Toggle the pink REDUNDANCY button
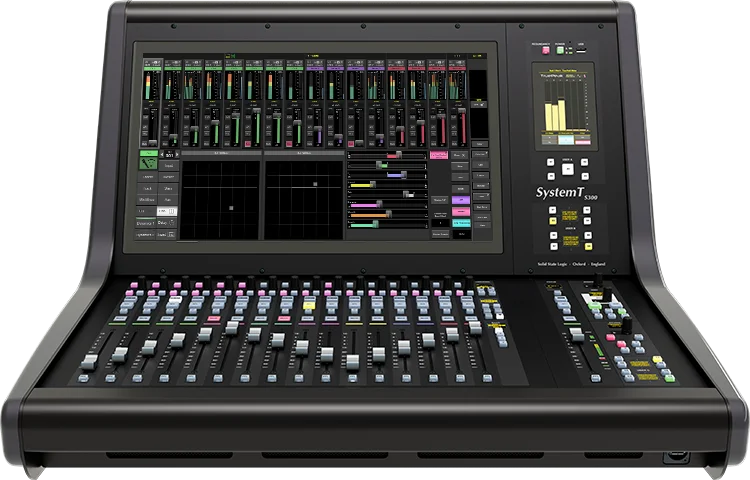750x480 pixels. [x=545, y=50]
